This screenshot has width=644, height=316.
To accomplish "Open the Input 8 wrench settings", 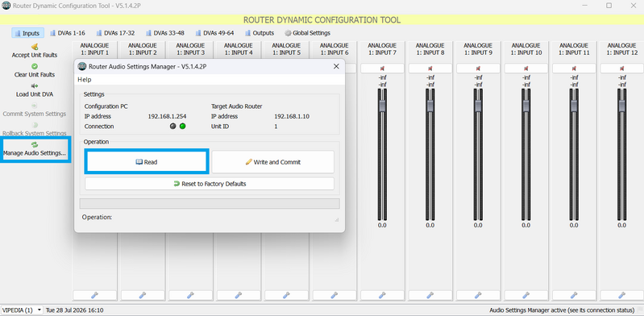I will [430, 295].
